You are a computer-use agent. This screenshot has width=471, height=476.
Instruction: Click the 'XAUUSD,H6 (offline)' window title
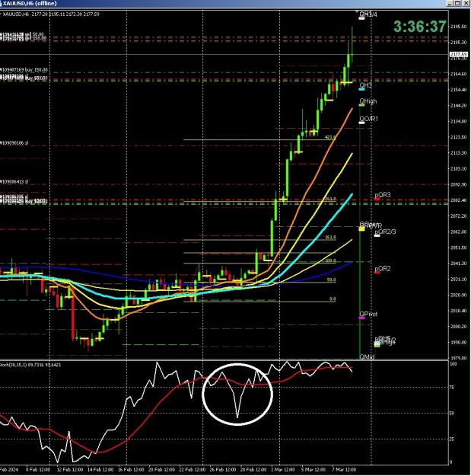click(30, 3)
